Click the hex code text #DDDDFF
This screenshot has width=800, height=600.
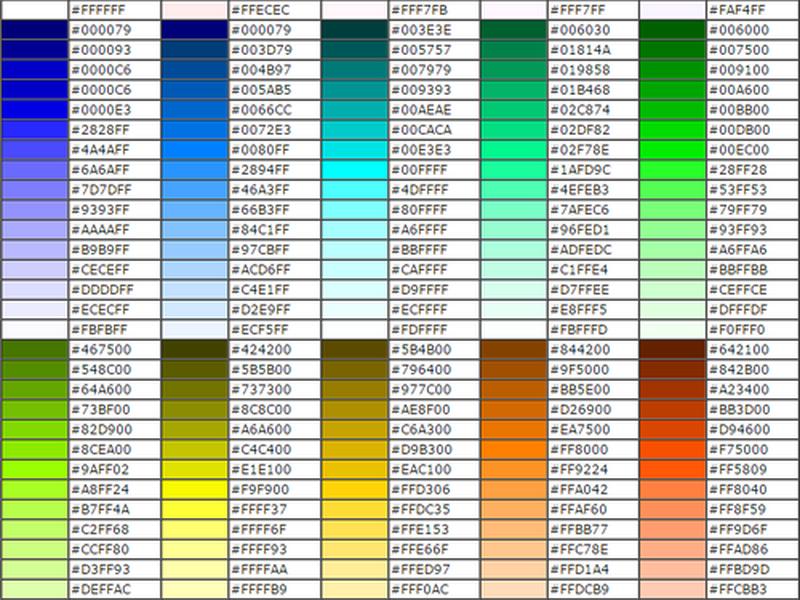click(x=102, y=290)
